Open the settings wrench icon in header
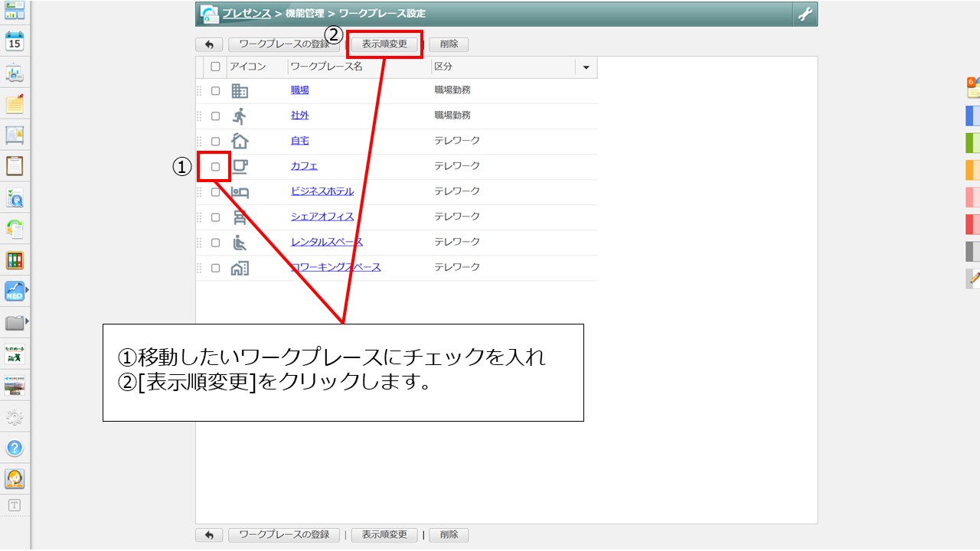This screenshot has height=551, width=980. pyautogui.click(x=804, y=13)
